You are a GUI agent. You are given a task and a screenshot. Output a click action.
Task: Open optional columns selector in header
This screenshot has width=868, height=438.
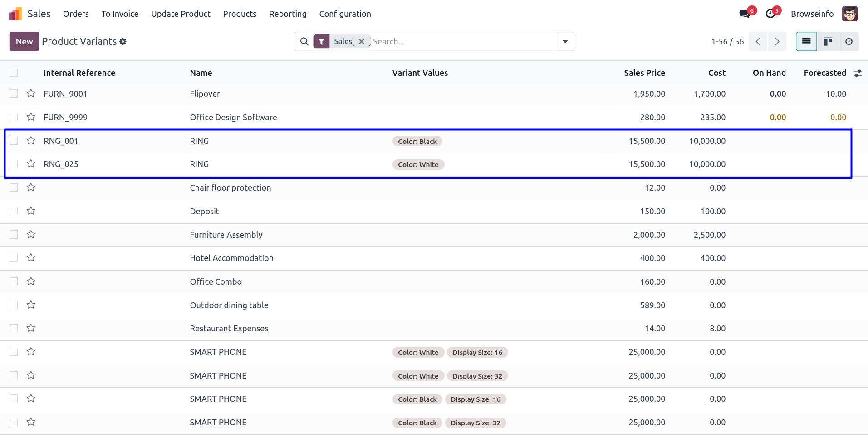click(858, 73)
